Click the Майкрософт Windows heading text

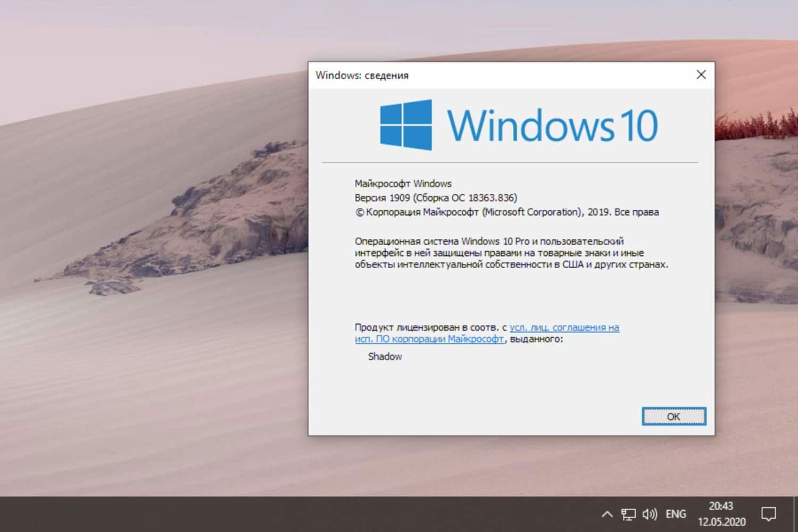[x=403, y=183]
